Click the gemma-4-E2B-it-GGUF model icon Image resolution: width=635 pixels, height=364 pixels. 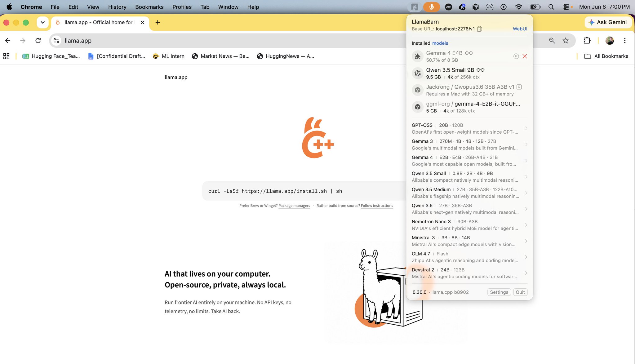pos(418,107)
